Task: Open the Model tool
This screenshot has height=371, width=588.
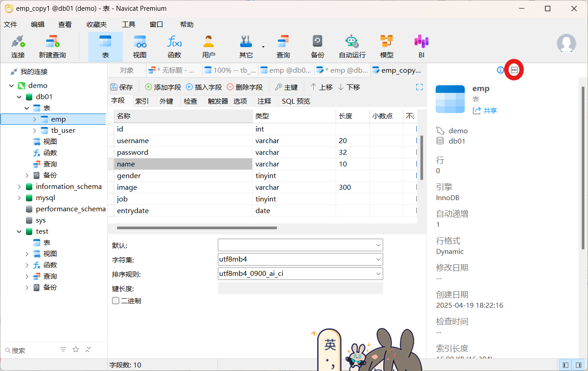Action: click(x=386, y=47)
